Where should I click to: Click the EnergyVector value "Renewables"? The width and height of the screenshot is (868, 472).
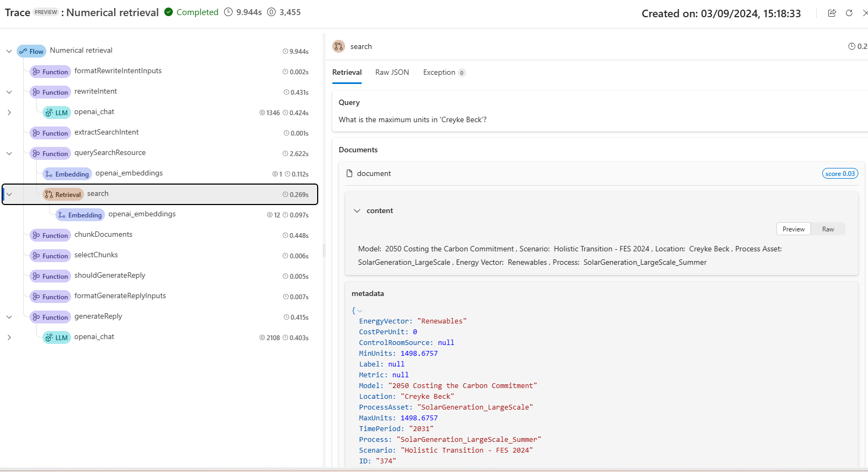pyautogui.click(x=442, y=321)
